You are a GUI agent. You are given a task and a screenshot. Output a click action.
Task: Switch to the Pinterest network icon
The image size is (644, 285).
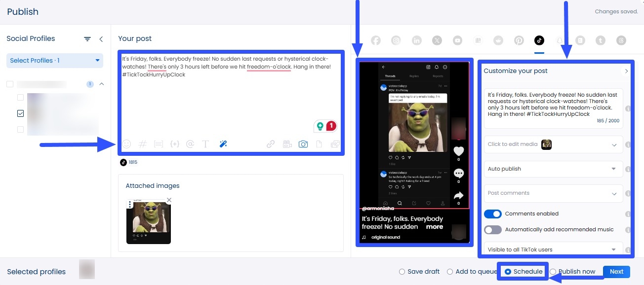point(519,40)
